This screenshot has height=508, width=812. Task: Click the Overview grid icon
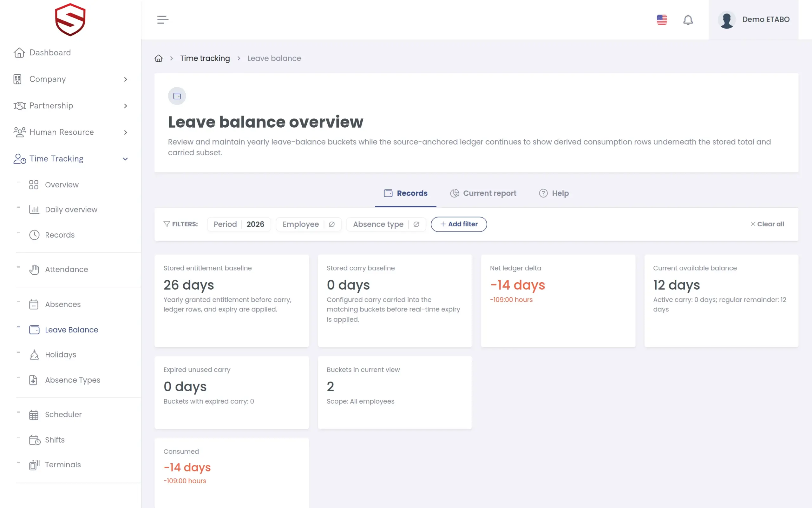(x=34, y=185)
